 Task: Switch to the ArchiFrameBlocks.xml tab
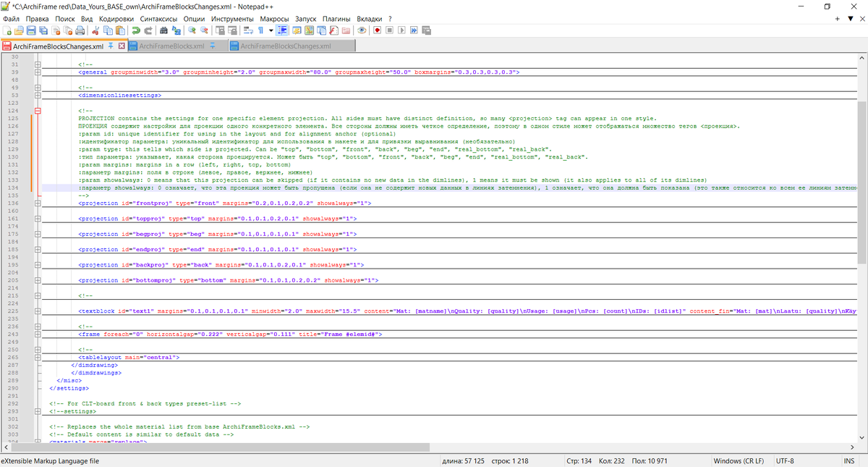pyautogui.click(x=174, y=46)
